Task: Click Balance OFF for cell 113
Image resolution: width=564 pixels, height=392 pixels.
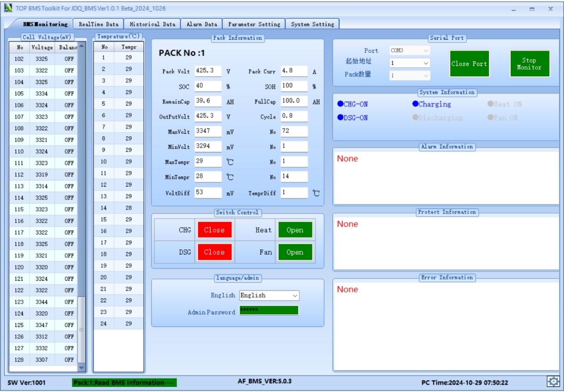Action: click(x=69, y=186)
